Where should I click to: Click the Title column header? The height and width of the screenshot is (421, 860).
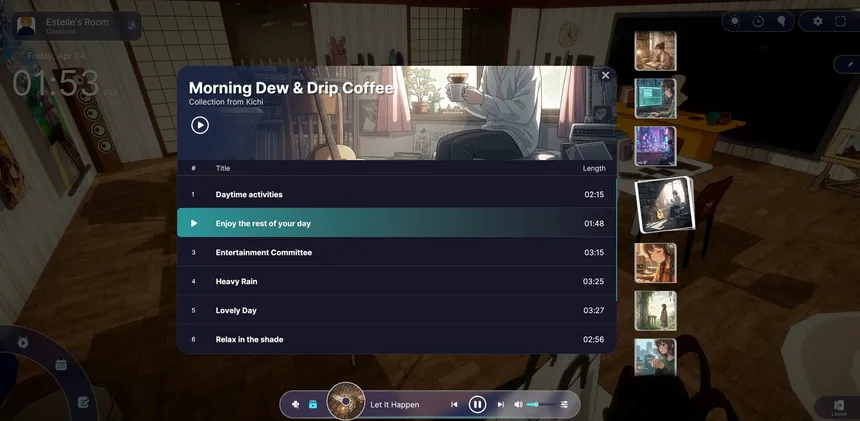pyautogui.click(x=223, y=168)
